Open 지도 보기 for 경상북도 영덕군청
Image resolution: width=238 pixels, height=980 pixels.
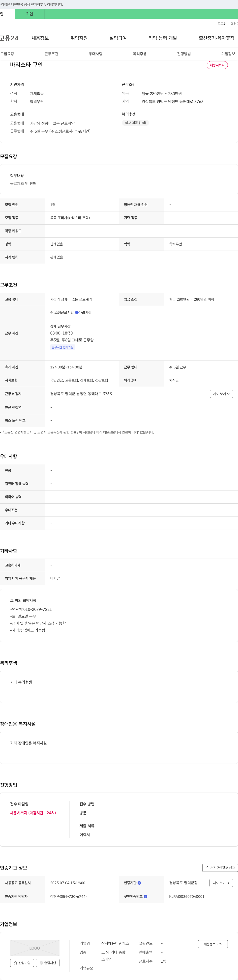(x=221, y=883)
